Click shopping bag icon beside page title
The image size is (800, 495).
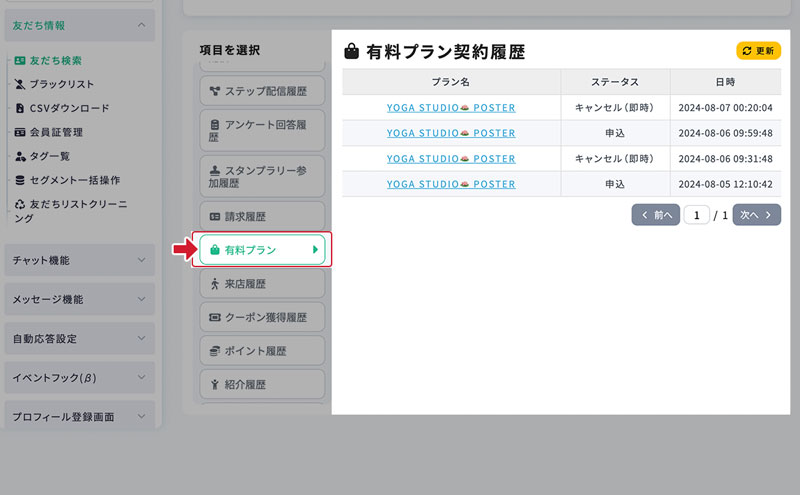click(x=351, y=52)
